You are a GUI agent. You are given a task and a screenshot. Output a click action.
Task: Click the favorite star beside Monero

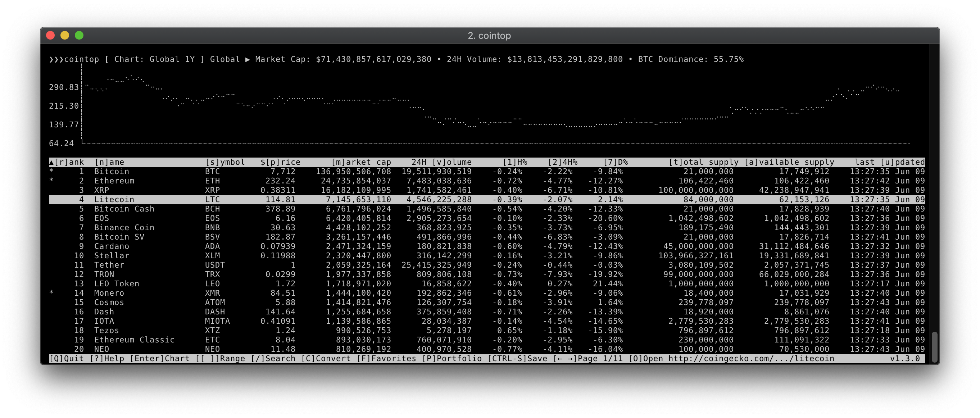pyautogui.click(x=51, y=293)
